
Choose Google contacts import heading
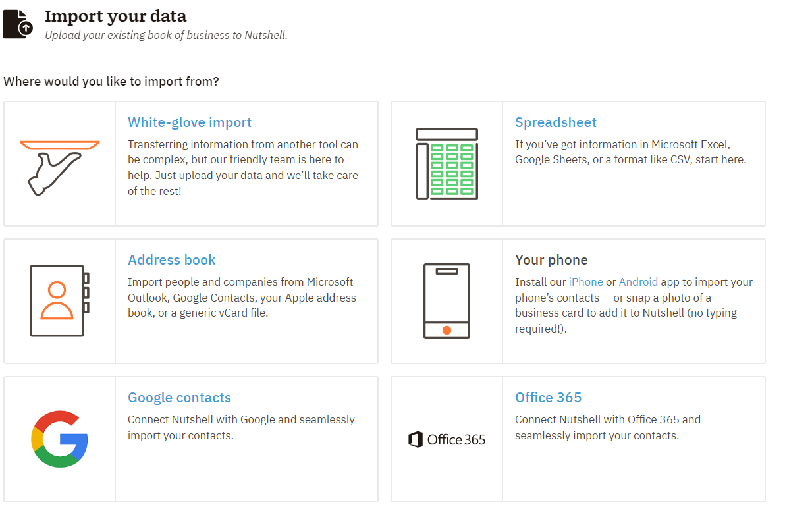pos(179,398)
